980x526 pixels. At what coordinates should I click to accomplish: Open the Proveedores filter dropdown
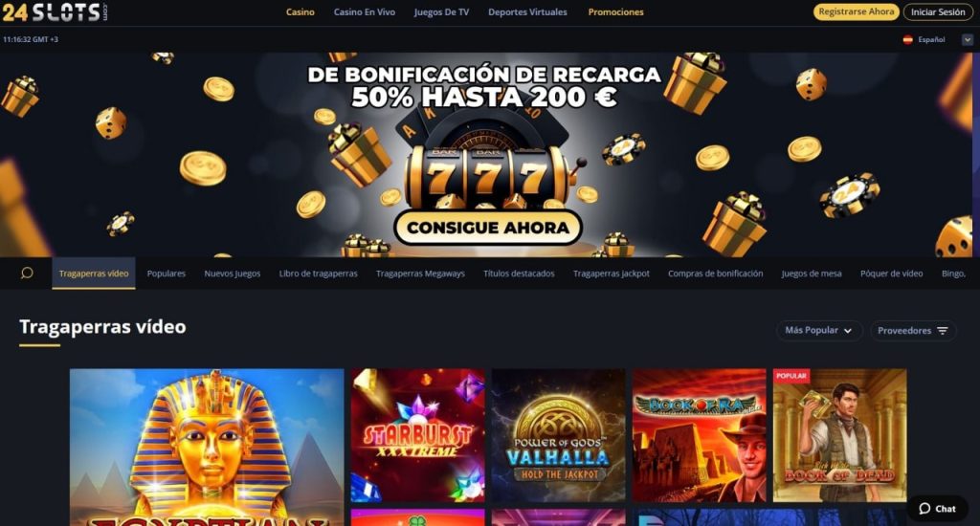[x=912, y=331]
